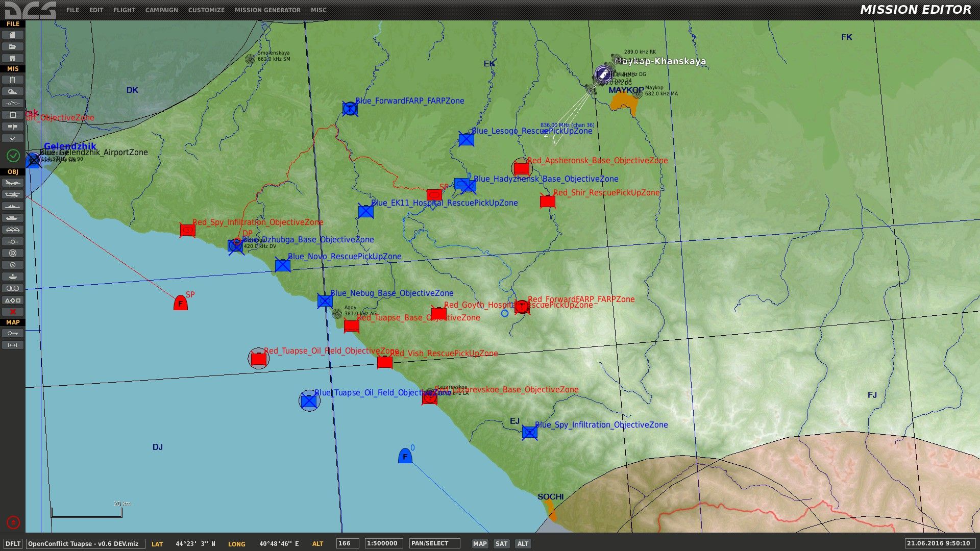Open the EDIT menu

96,10
